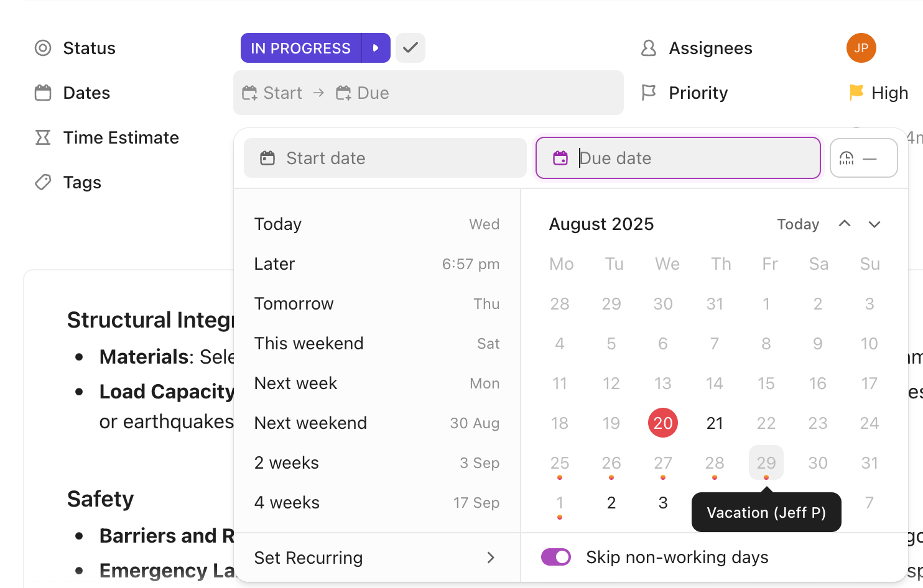The width and height of the screenshot is (923, 588).
Task: Click the Dates field label
Action: point(86,93)
